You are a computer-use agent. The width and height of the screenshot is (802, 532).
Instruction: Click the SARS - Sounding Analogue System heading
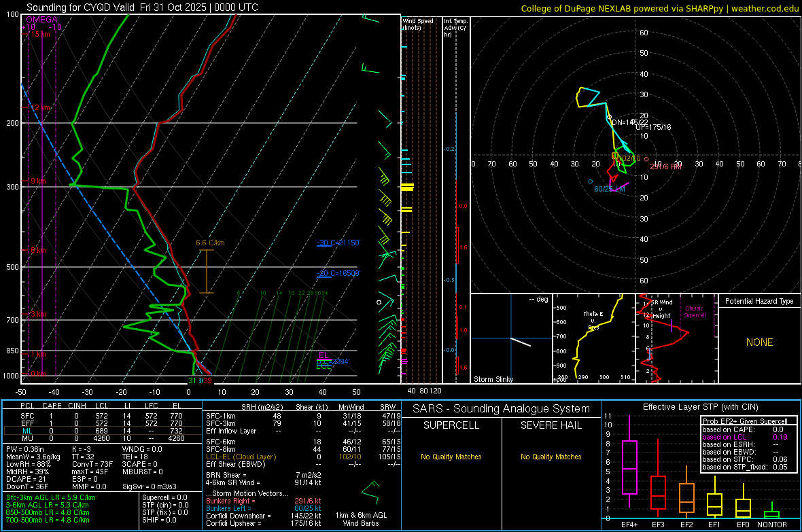click(502, 409)
